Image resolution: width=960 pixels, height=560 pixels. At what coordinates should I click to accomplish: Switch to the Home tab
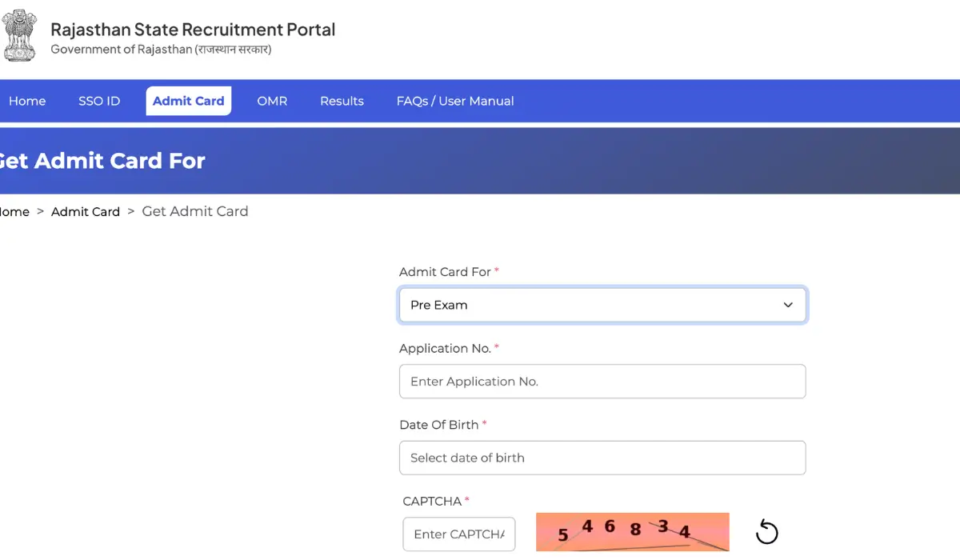pos(27,101)
